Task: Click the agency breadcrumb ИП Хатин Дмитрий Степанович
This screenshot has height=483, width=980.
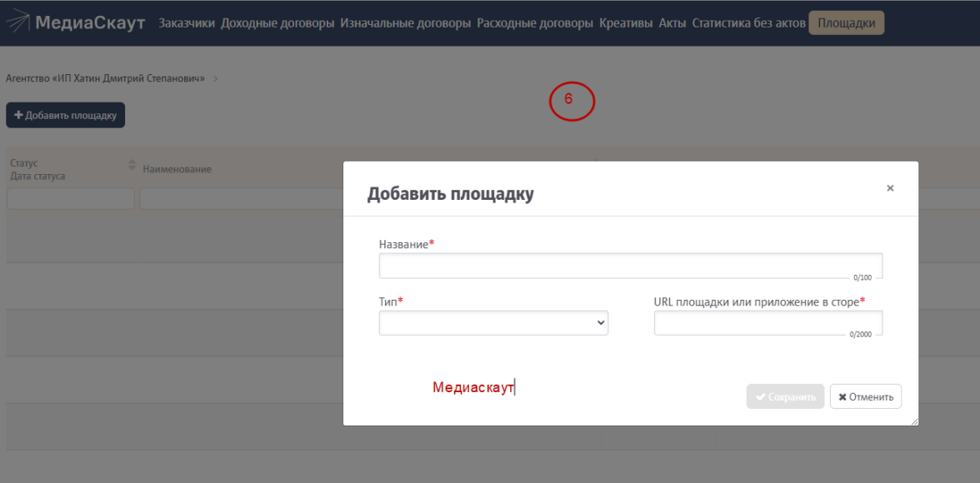Action: click(106, 79)
